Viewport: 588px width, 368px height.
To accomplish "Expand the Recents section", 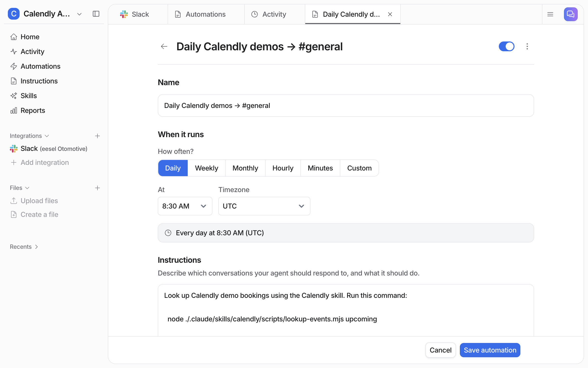I will click(x=24, y=247).
